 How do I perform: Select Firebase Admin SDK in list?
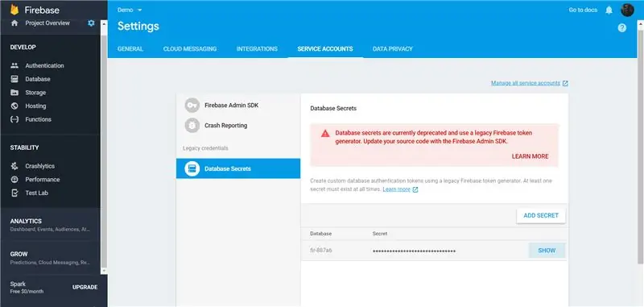(238, 106)
